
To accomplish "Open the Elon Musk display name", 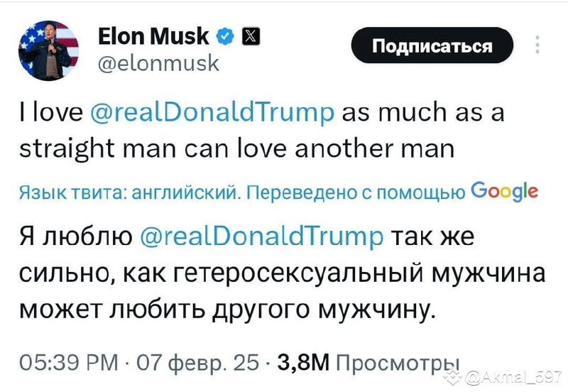I will click(153, 36).
